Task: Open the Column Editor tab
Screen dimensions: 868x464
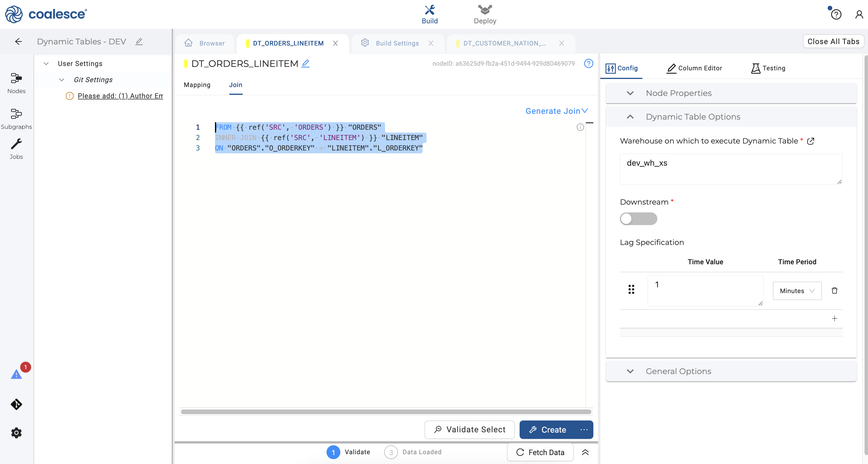Action: [694, 68]
